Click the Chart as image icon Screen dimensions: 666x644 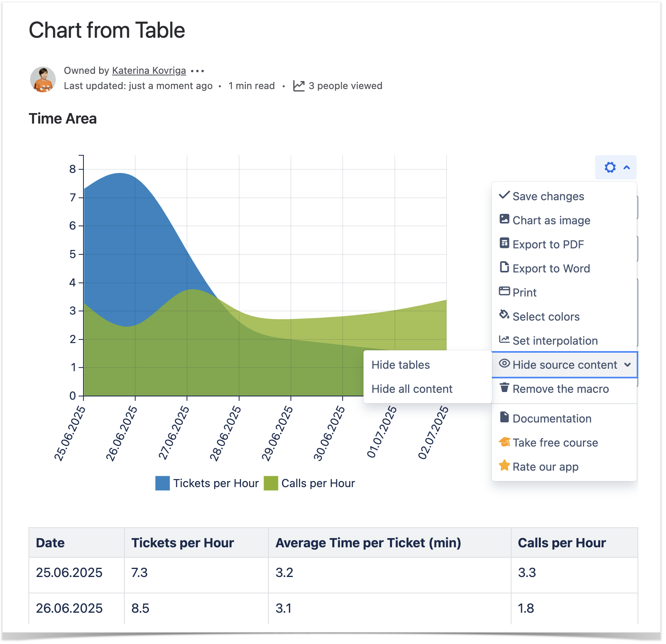(x=504, y=219)
